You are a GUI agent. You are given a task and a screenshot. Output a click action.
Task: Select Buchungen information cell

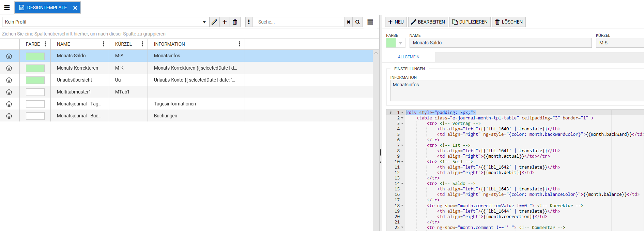coord(166,116)
